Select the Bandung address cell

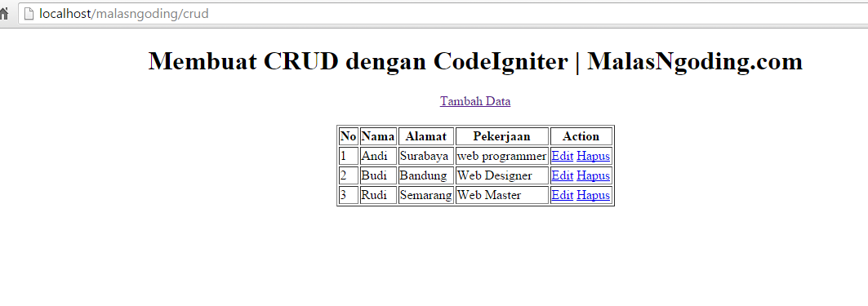[426, 175]
